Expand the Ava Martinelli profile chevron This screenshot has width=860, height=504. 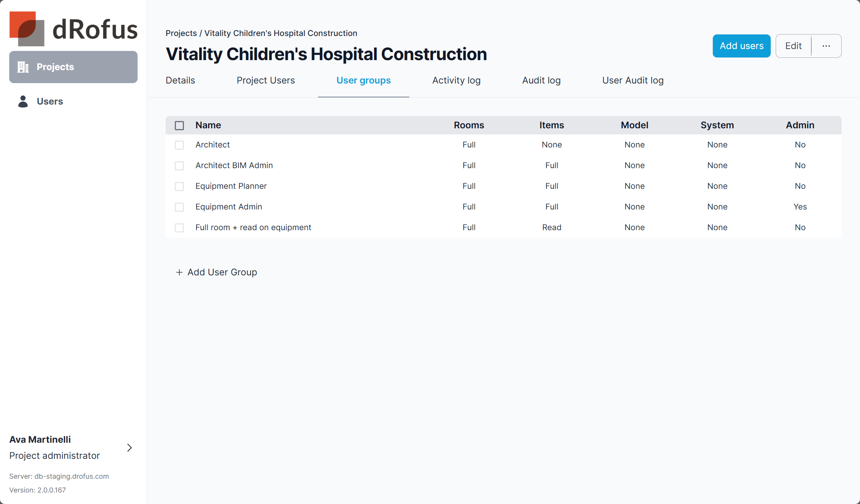[x=130, y=448]
